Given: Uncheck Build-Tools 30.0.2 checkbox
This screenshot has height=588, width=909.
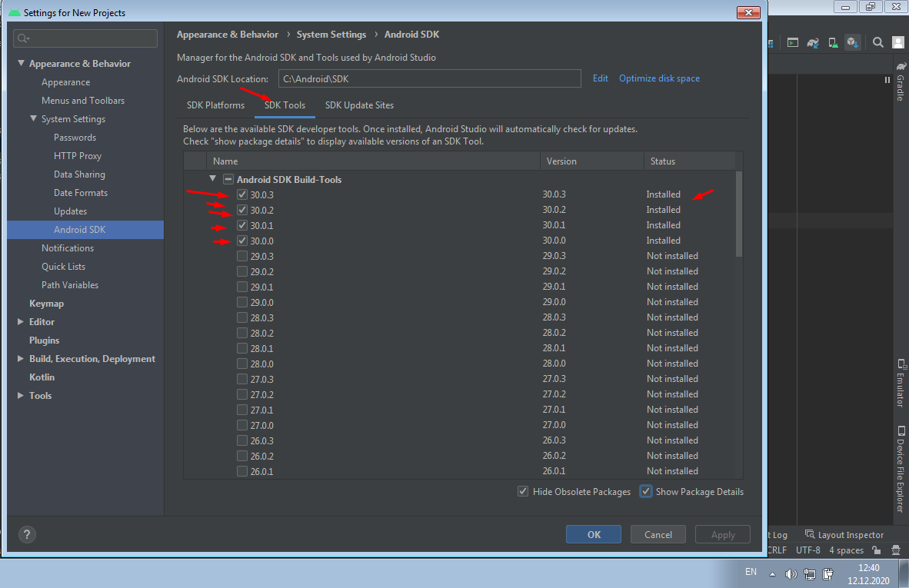Looking at the screenshot, I should pos(242,210).
